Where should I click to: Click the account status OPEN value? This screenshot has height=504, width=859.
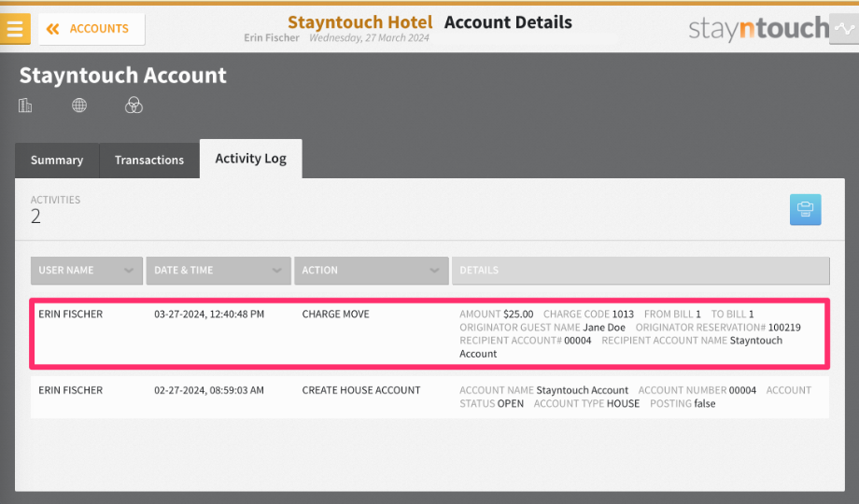(x=510, y=403)
